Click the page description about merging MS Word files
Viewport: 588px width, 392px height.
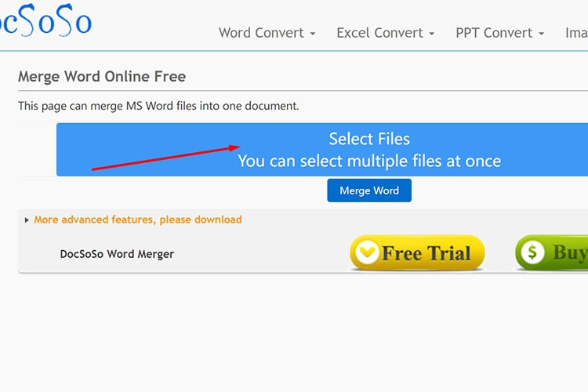(x=158, y=106)
